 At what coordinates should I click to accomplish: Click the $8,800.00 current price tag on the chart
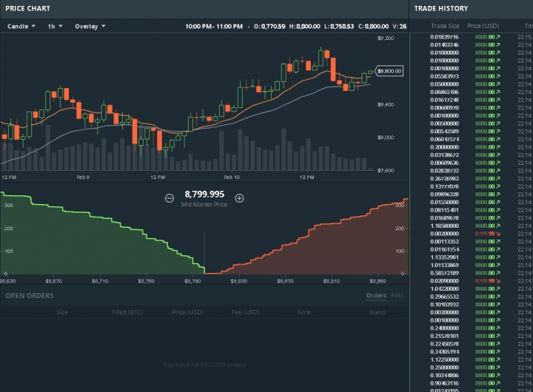point(389,71)
